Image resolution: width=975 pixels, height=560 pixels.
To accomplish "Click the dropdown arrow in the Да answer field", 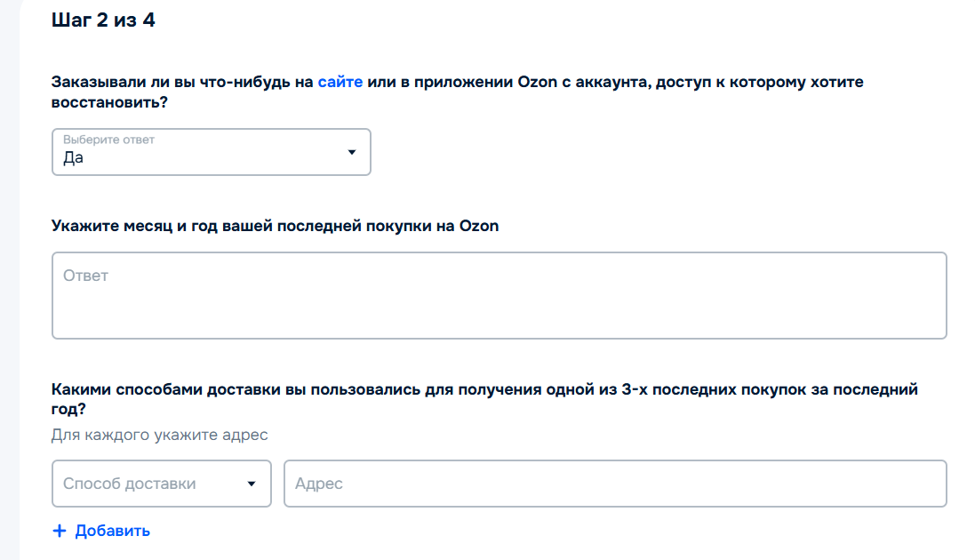I will pyautogui.click(x=350, y=152).
